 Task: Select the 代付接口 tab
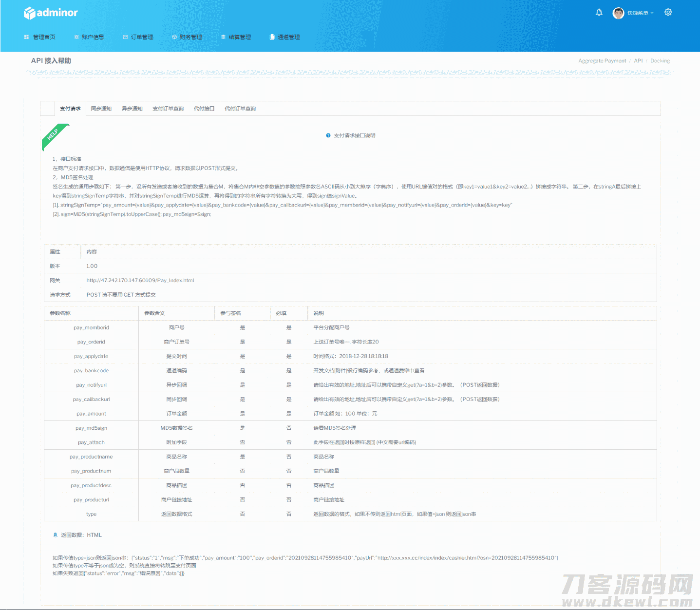(204, 109)
